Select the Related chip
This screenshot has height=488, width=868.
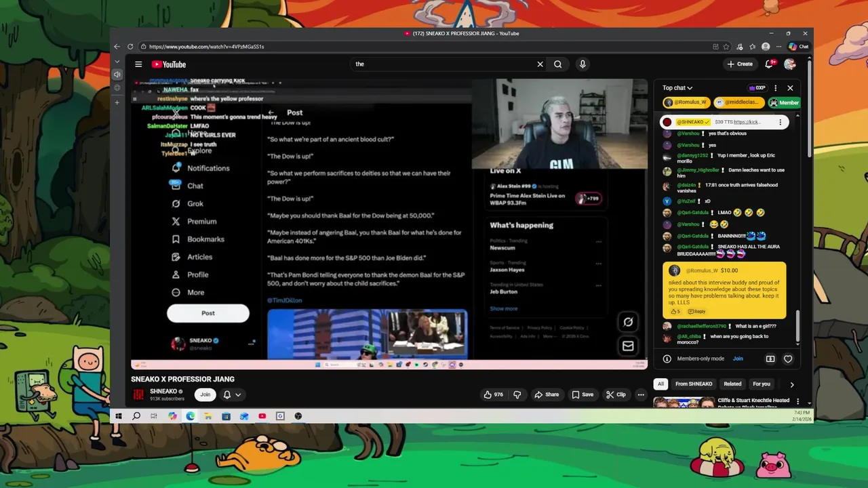coord(732,384)
